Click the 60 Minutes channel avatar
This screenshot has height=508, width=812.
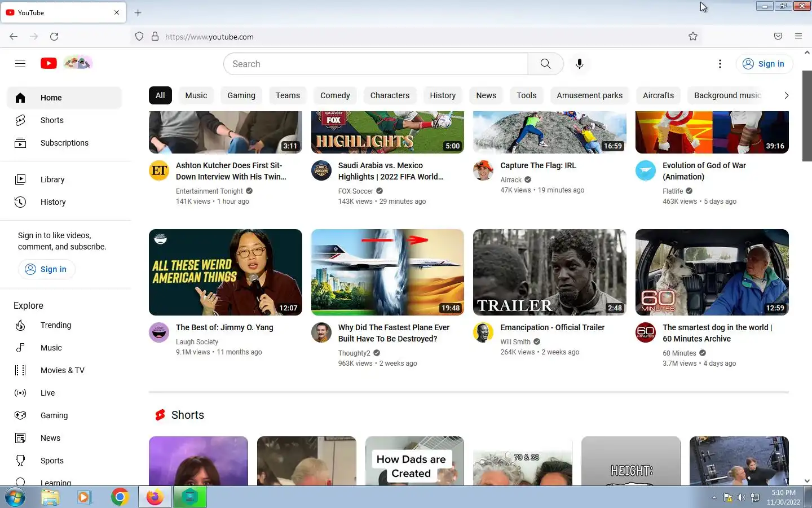point(646,332)
